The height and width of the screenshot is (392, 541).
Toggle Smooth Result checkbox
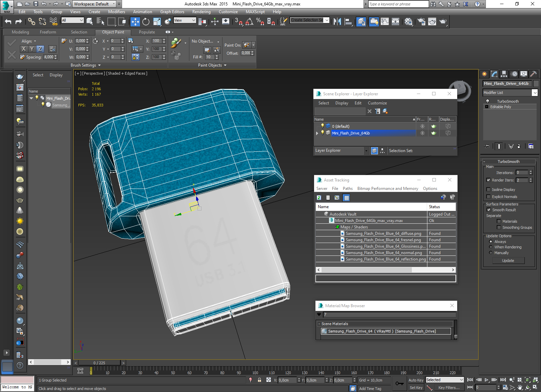(488, 210)
